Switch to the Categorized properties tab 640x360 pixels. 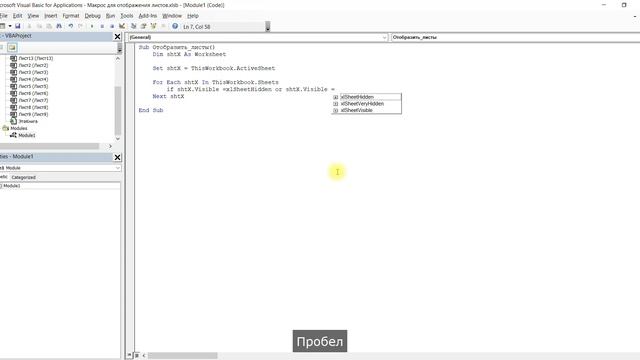tap(24, 178)
